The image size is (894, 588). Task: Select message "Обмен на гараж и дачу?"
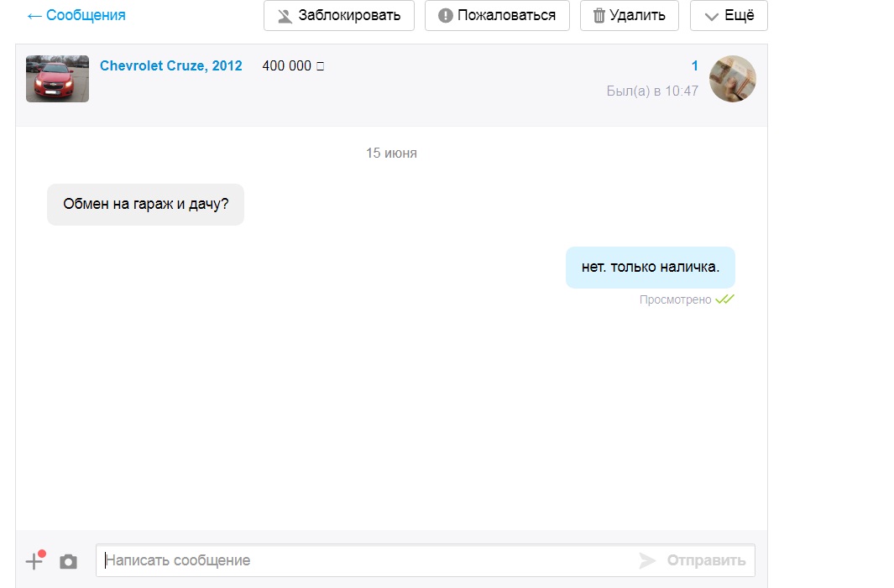pyautogui.click(x=145, y=205)
